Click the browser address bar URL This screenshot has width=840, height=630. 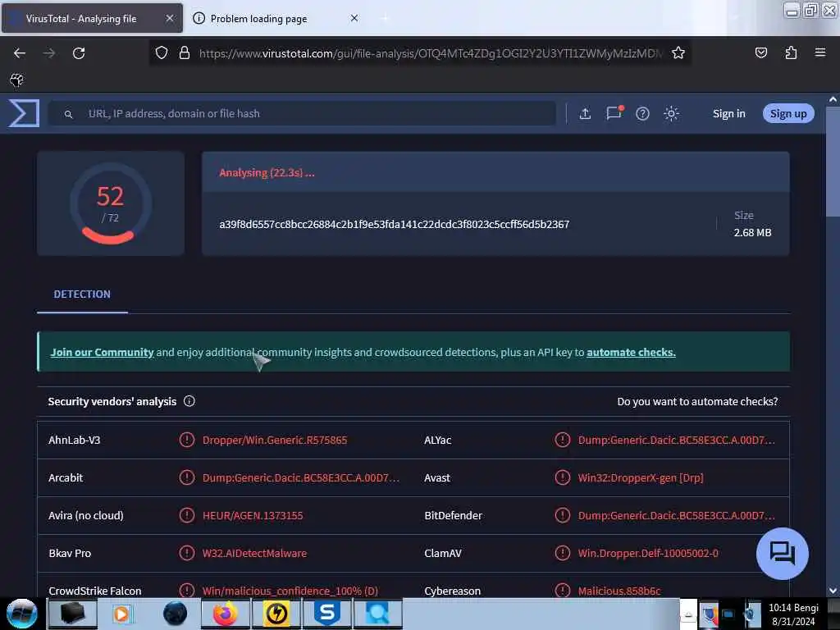tap(431, 53)
